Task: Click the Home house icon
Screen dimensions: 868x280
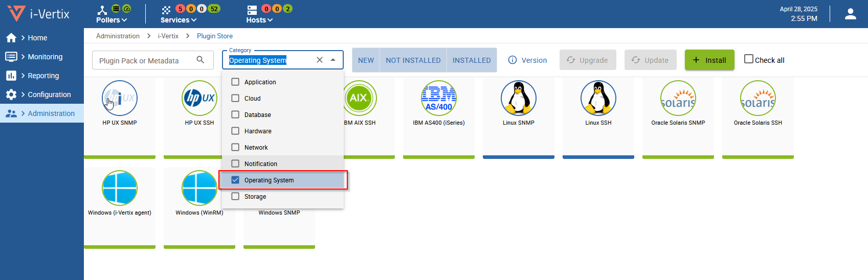Action: [11, 38]
